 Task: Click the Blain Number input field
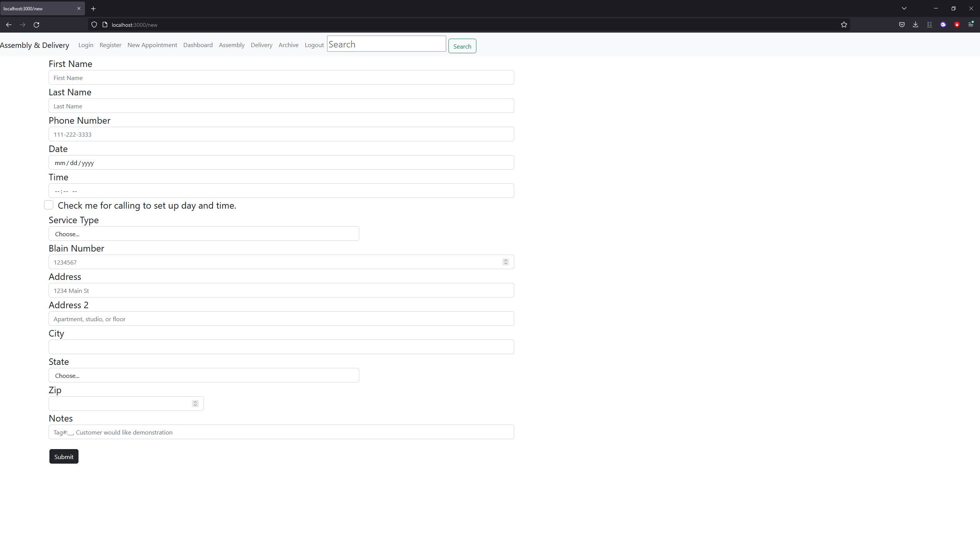[x=281, y=262]
